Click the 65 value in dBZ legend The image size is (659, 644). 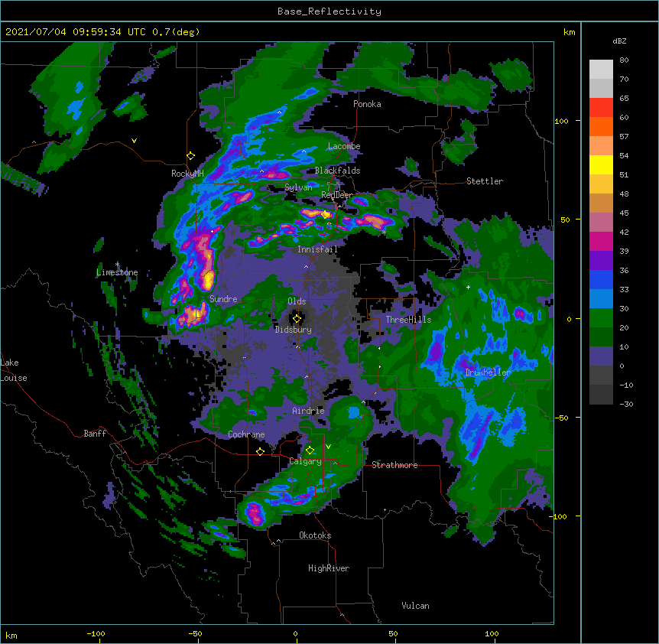tap(624, 98)
